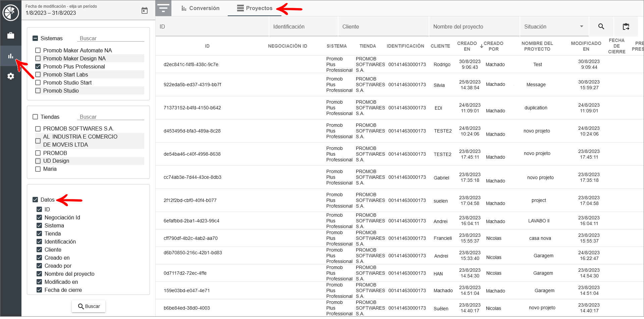Sort by the MODIFICADO EN column header

click(586, 46)
